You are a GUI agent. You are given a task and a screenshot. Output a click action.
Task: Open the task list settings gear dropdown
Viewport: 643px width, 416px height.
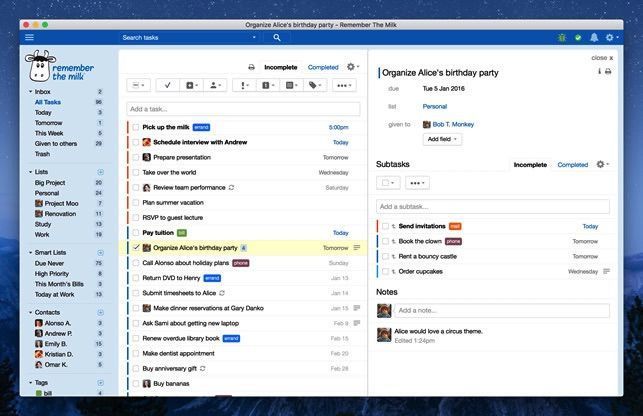tap(353, 66)
